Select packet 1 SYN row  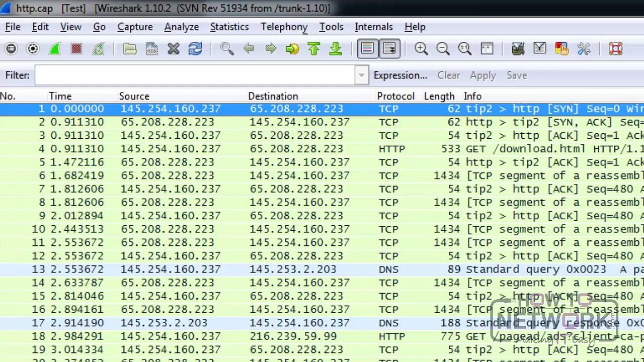click(322, 109)
